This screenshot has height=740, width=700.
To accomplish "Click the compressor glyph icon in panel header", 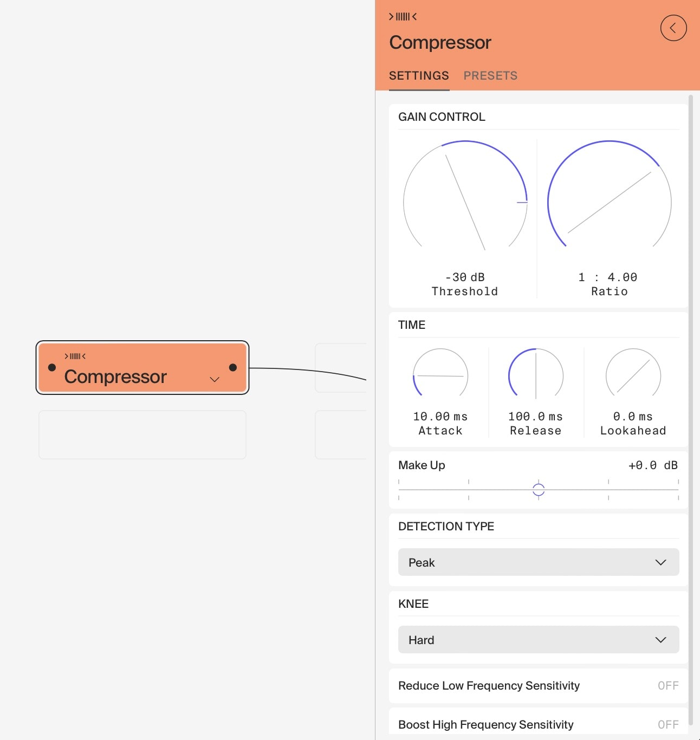I will point(402,16).
